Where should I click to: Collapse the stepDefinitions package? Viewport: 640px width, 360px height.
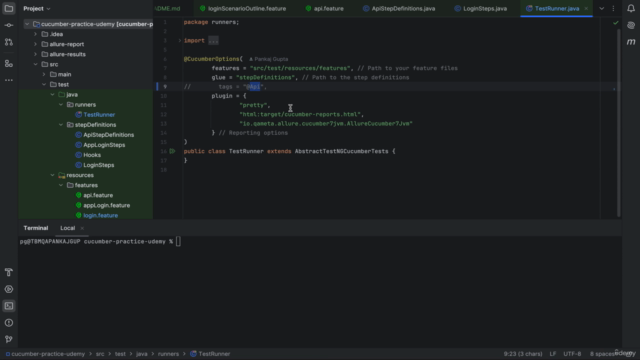(x=61, y=125)
